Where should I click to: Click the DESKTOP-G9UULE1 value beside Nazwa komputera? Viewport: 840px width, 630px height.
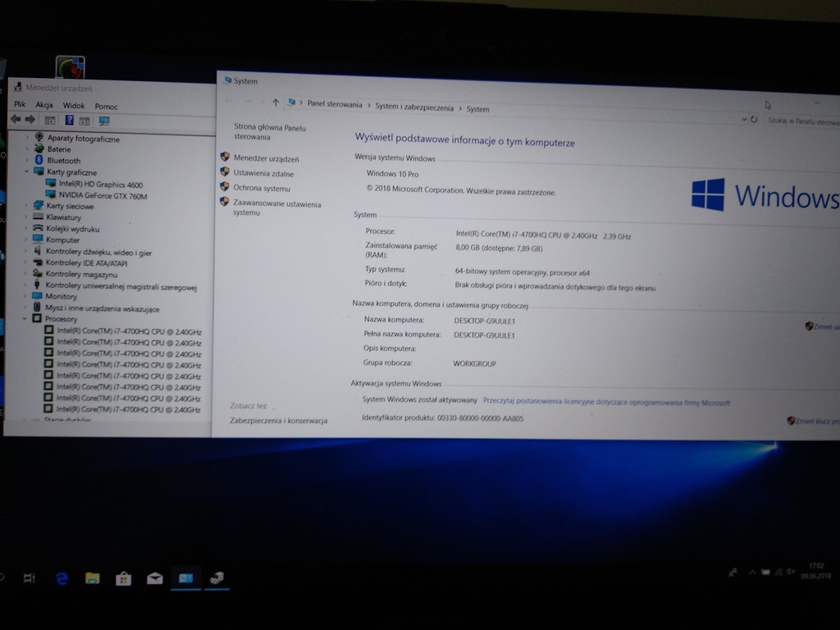pyautogui.click(x=484, y=321)
